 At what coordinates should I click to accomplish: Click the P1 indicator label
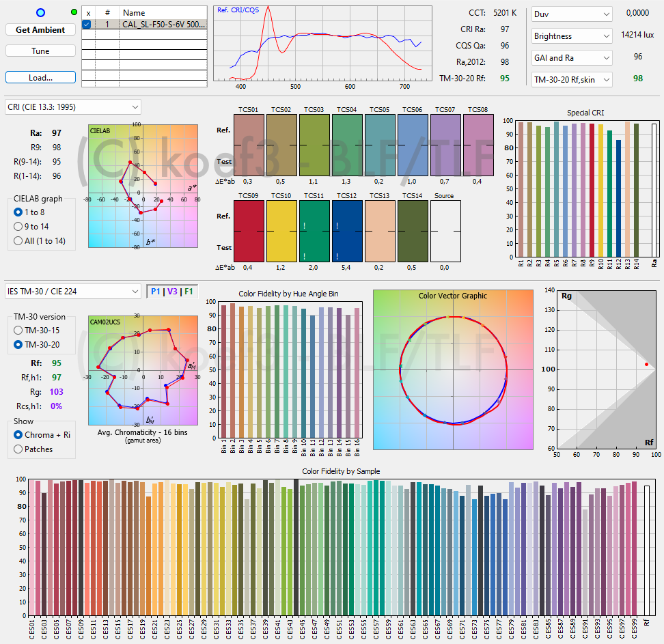(156, 292)
